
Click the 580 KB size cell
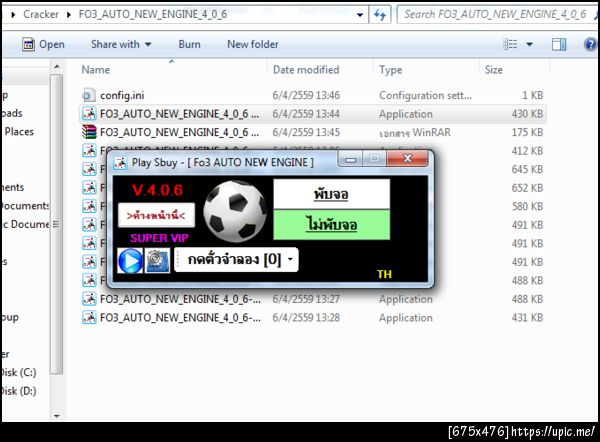click(527, 206)
